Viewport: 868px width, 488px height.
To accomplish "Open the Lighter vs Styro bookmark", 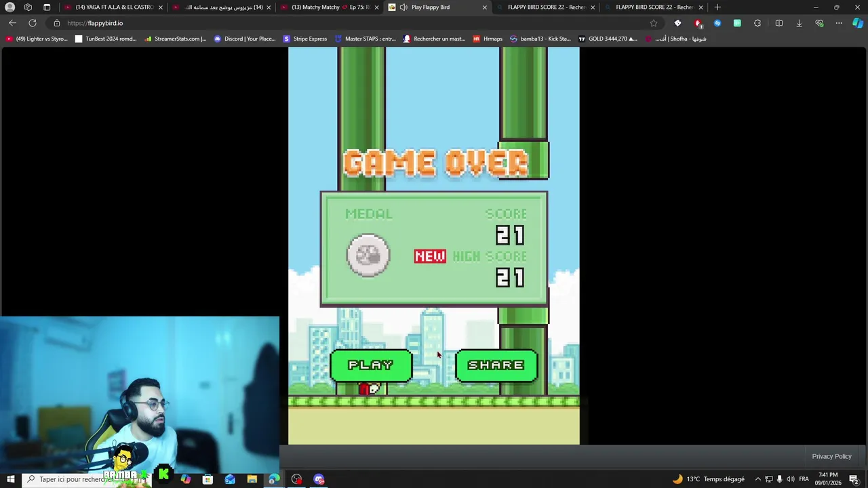I will (36, 39).
